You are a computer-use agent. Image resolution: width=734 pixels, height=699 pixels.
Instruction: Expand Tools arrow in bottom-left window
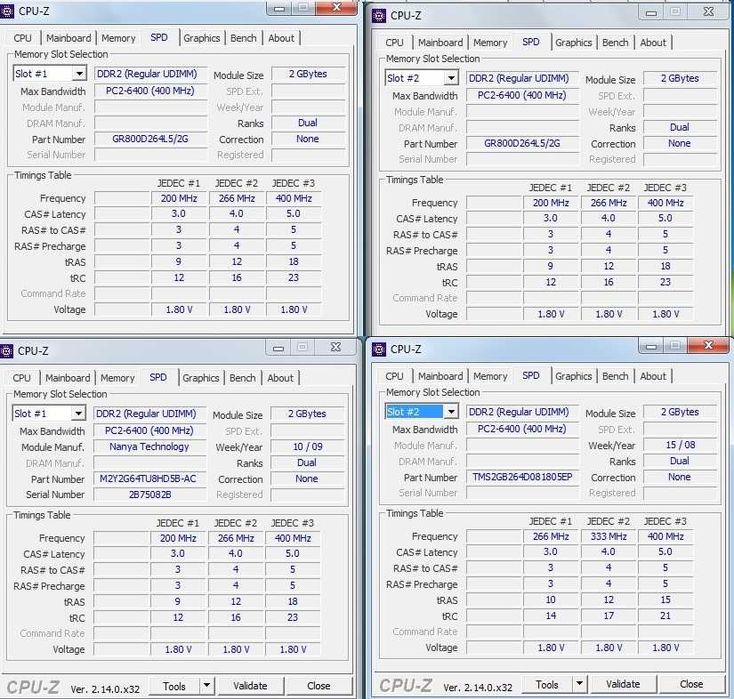click(206, 685)
